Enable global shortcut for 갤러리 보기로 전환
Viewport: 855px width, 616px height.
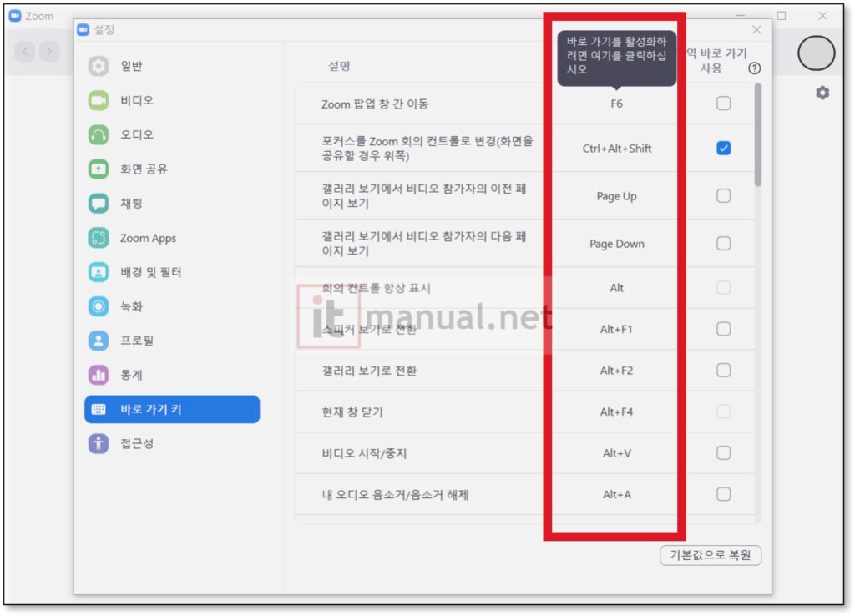[724, 370]
